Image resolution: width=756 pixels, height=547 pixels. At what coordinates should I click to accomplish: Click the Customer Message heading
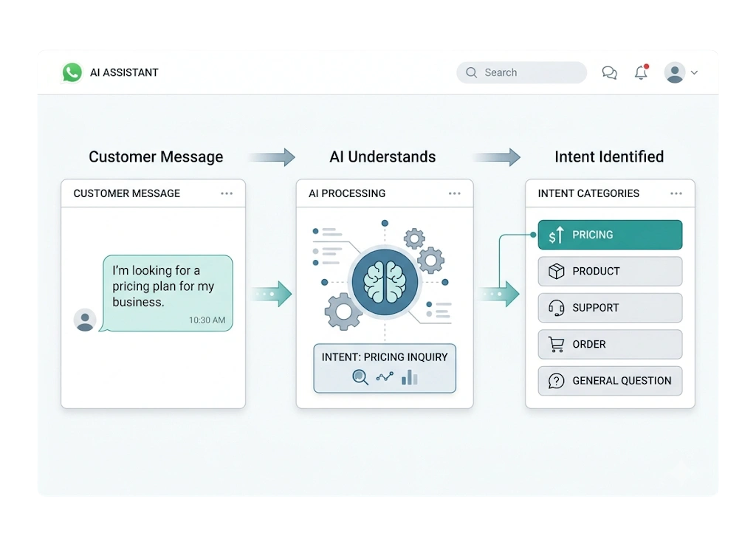click(156, 156)
